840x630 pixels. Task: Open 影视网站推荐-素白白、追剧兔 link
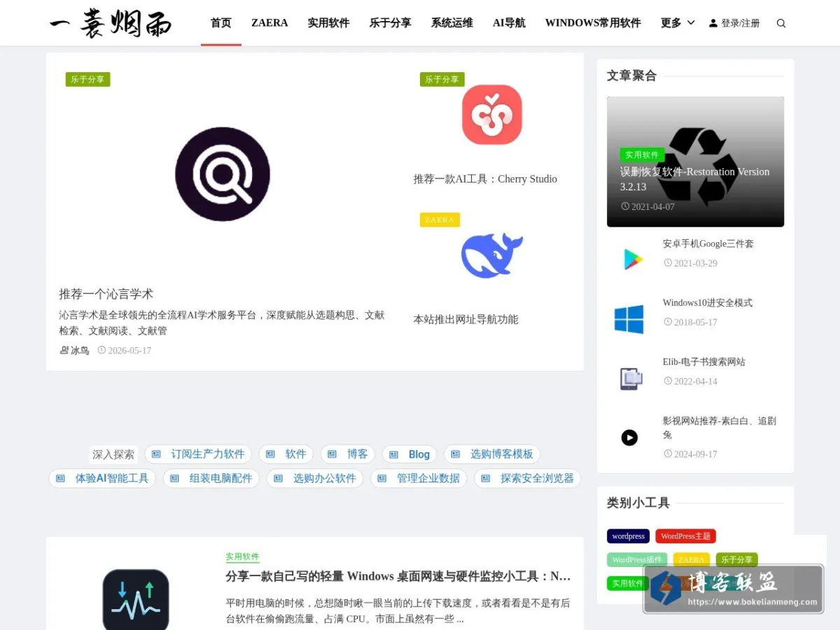(x=720, y=428)
